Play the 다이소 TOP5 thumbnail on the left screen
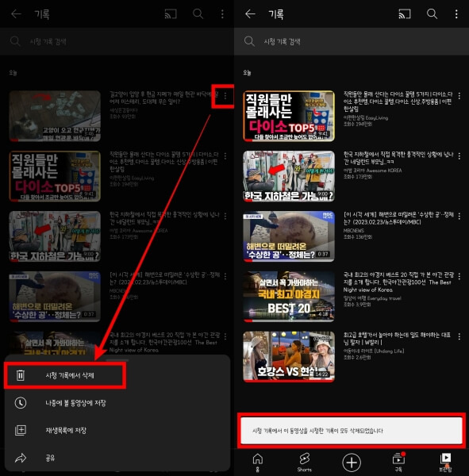 55,176
